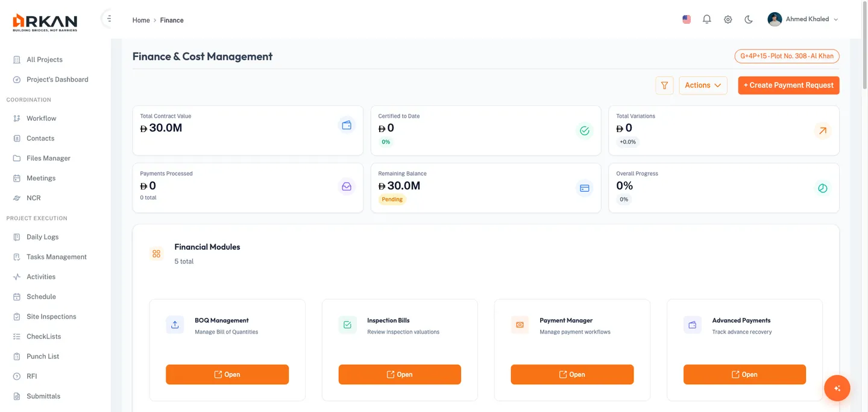The image size is (868, 412).
Task: Collapse the left sidebar with the toggle
Action: point(108,18)
